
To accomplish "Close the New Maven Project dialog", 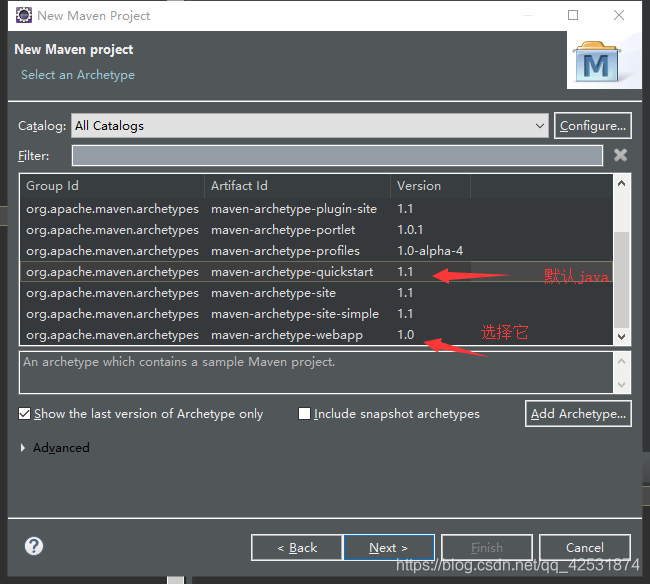I will pos(619,15).
